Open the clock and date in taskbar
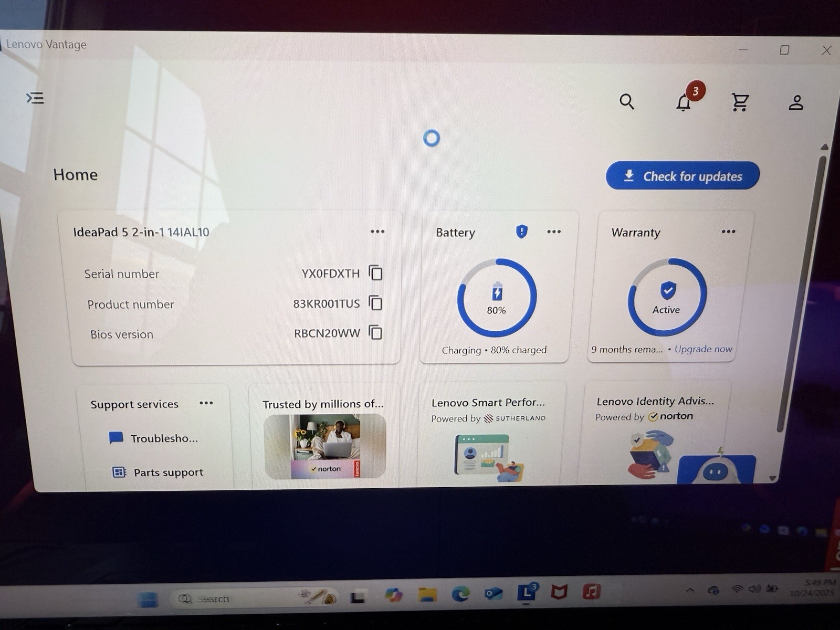Viewport: 840px width, 630px height. 813,587
